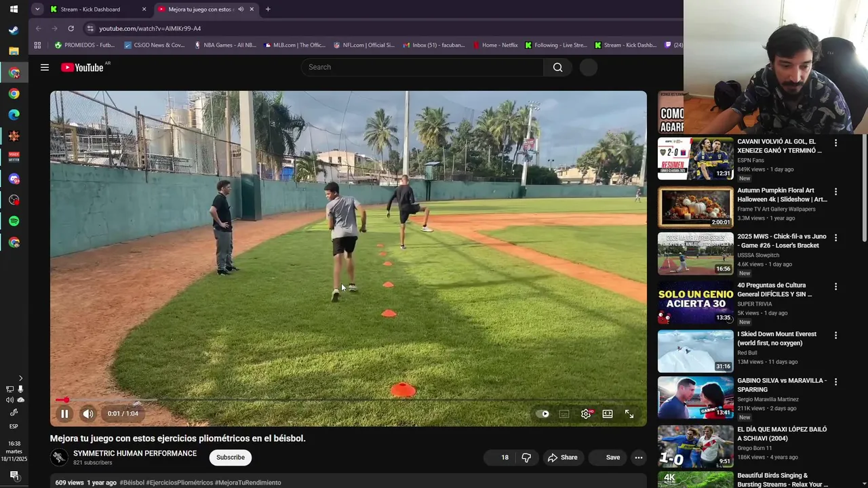Launch Steam from the taskbar
The width and height of the screenshot is (868, 488).
pos(14,30)
